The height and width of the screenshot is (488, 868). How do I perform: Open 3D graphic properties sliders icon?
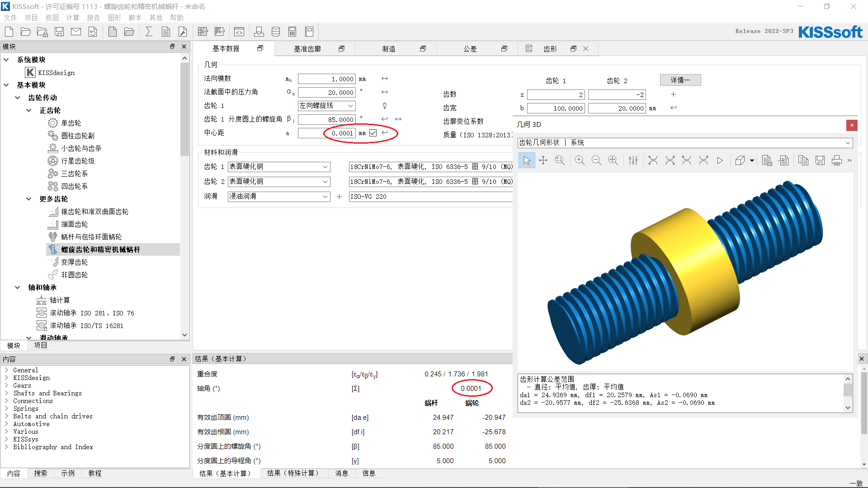pyautogui.click(x=633, y=160)
